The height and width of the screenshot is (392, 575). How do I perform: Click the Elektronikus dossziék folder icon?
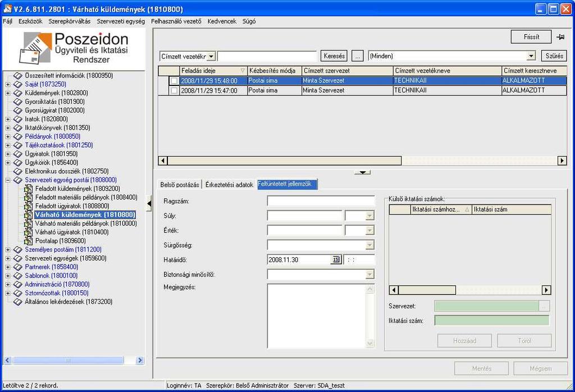pyautogui.click(x=17, y=171)
